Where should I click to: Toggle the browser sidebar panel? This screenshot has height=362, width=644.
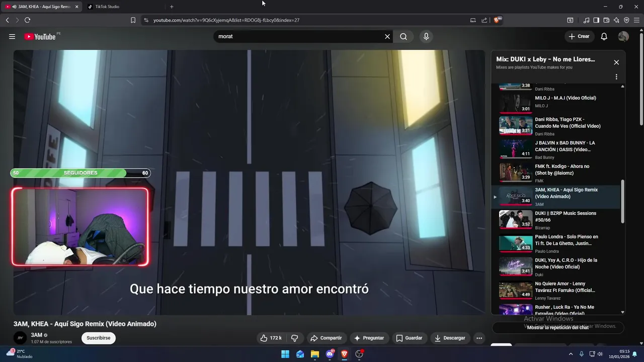596,20
